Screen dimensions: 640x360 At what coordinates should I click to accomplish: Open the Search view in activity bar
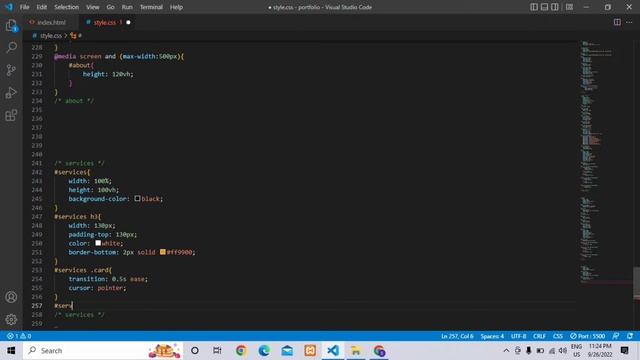coord(11,48)
